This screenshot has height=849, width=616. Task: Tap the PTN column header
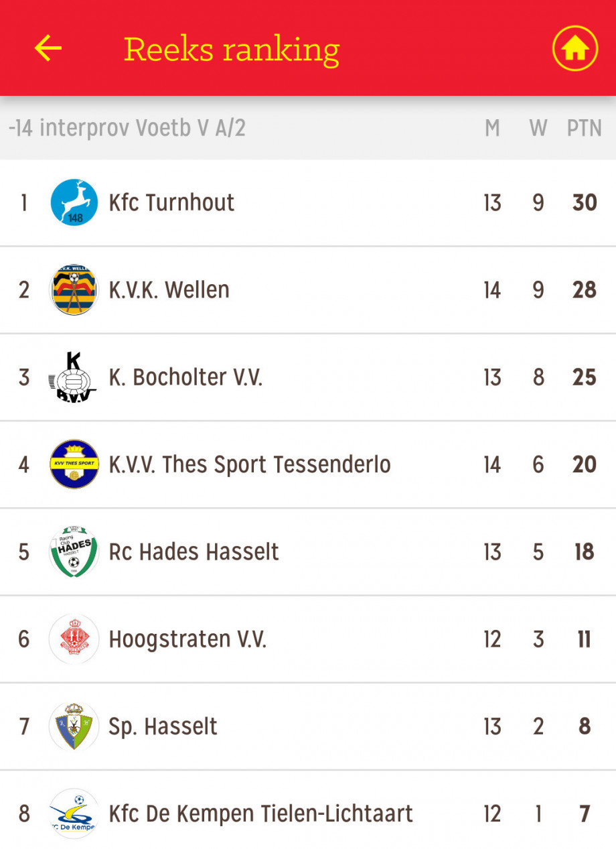click(x=585, y=128)
